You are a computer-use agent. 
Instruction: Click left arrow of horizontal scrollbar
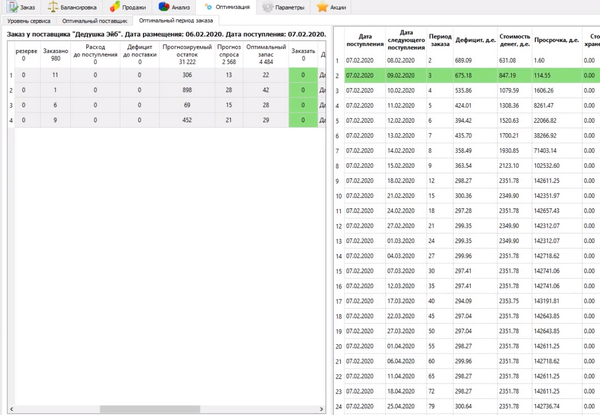[11, 409]
